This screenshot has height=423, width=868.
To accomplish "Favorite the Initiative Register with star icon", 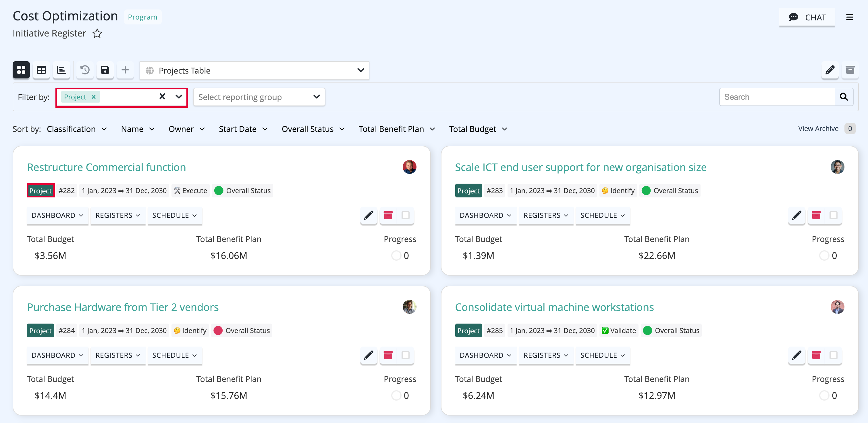I will pyautogui.click(x=97, y=33).
